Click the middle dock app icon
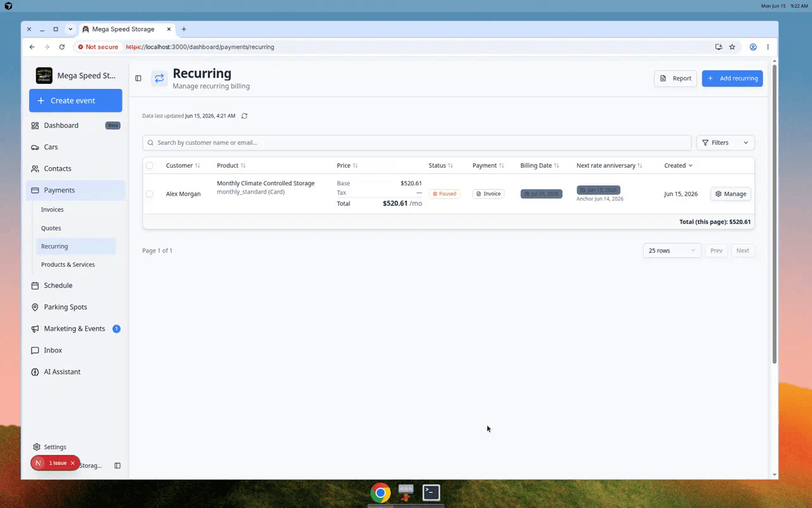Screen dimensions: 812x508 [406, 493]
